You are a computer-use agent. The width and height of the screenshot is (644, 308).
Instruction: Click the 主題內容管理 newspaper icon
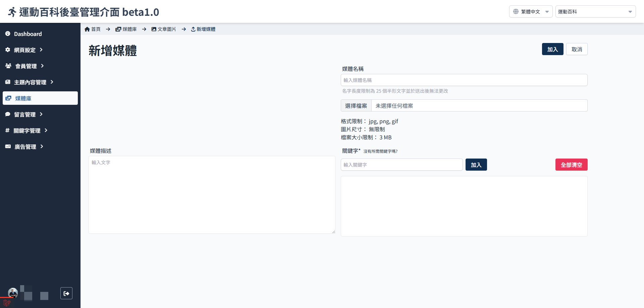pyautogui.click(x=8, y=82)
